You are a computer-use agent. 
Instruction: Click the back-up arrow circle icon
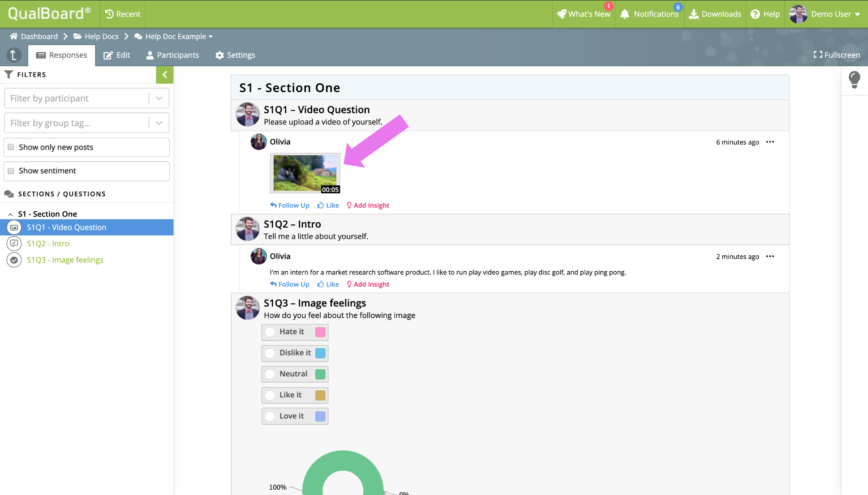pos(14,55)
